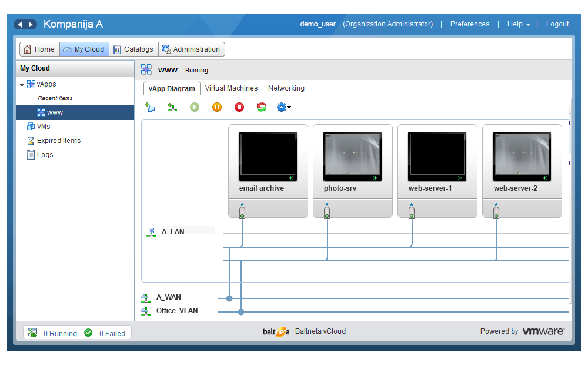Switch to the Virtual Machines tab
This screenshot has width=588, height=365.
click(x=231, y=88)
